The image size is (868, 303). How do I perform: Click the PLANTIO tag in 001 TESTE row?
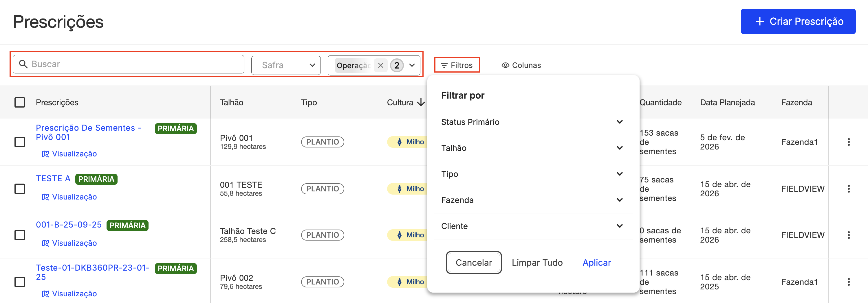323,189
